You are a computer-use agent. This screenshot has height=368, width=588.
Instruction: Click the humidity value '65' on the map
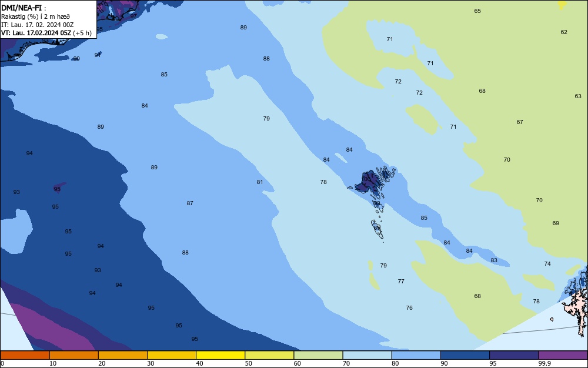tap(477, 11)
